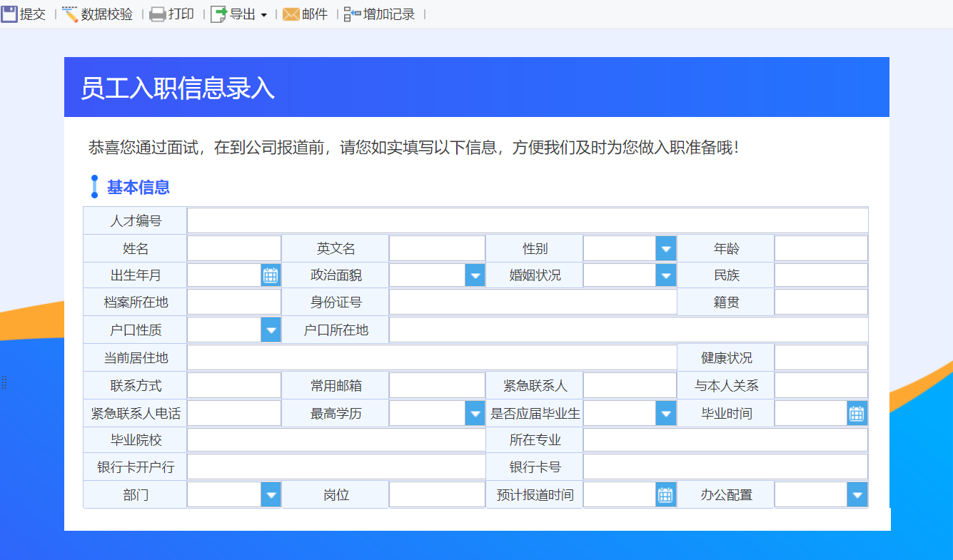Open the 出生年月 calendar picker
Viewport: 953px width, 560px height.
(x=271, y=275)
